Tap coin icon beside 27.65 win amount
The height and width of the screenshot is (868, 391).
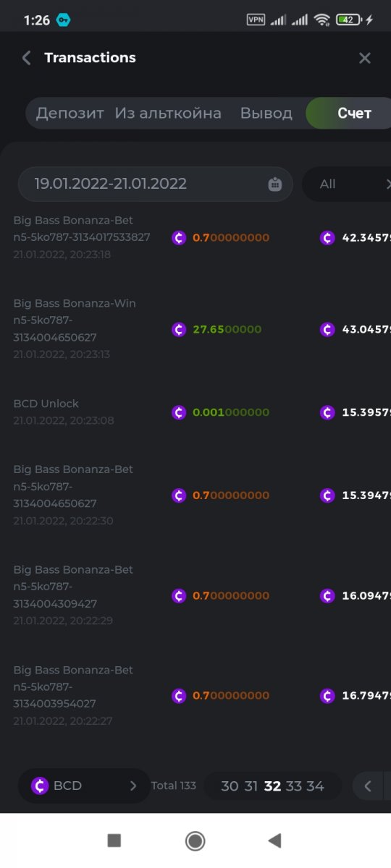click(179, 329)
